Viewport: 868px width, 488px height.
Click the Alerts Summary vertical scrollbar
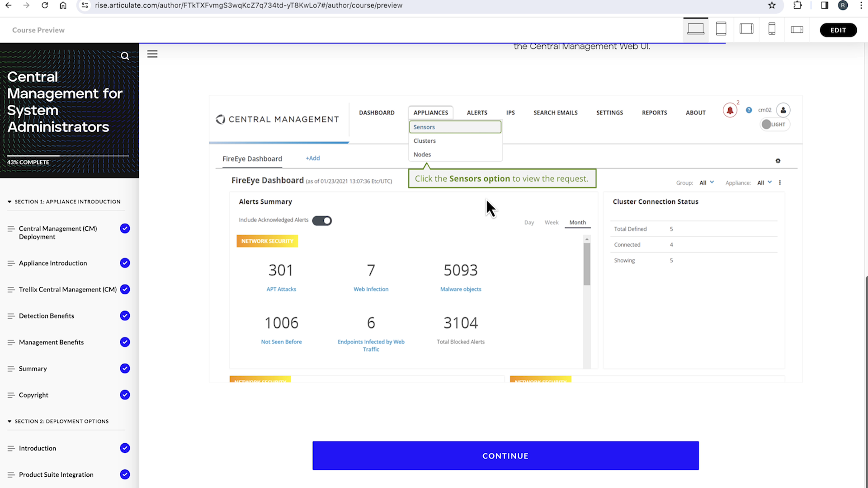click(x=586, y=264)
